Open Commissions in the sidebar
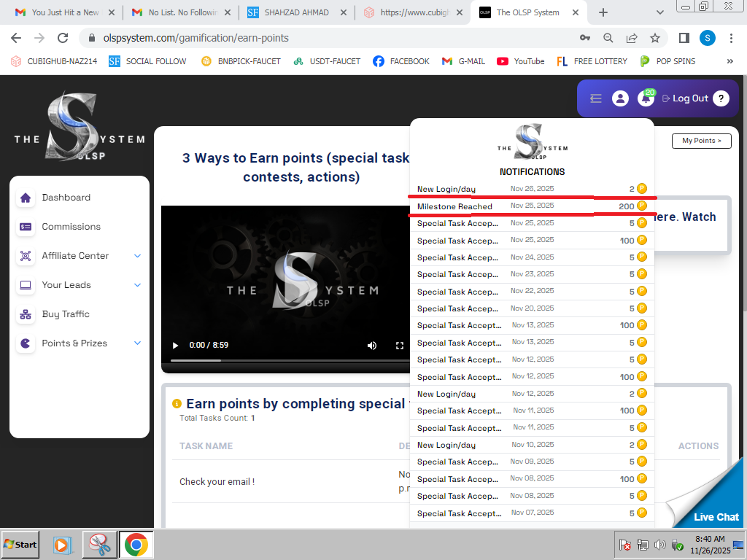Screen dimensions: 747x560 coord(71,227)
